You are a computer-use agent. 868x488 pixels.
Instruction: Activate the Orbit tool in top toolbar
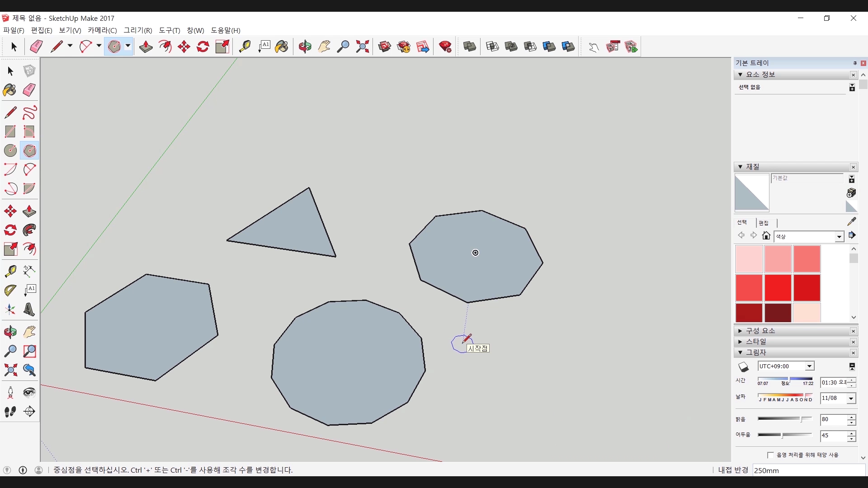pos(305,47)
